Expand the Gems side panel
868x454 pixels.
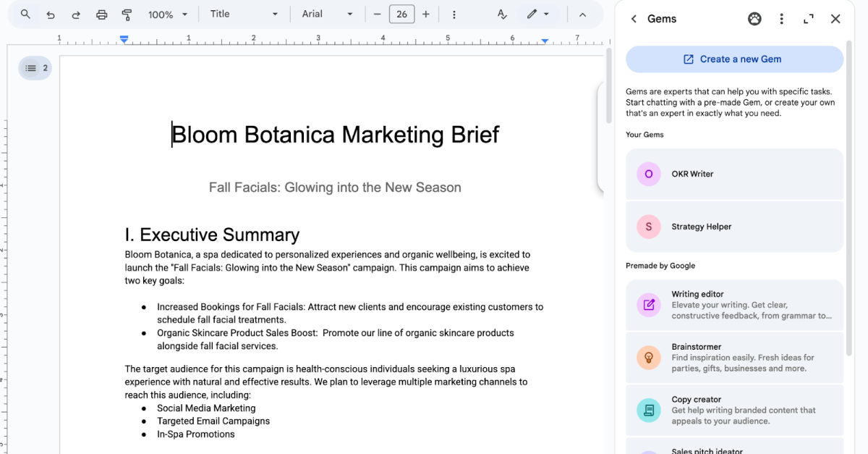tap(809, 19)
